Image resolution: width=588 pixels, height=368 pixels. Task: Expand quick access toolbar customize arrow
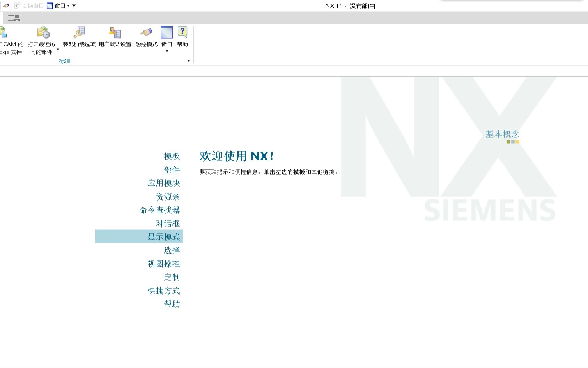click(74, 6)
